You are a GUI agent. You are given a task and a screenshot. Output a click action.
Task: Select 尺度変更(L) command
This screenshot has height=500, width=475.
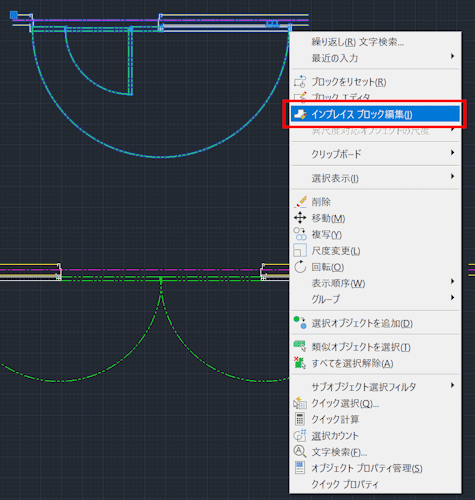pos(375,251)
